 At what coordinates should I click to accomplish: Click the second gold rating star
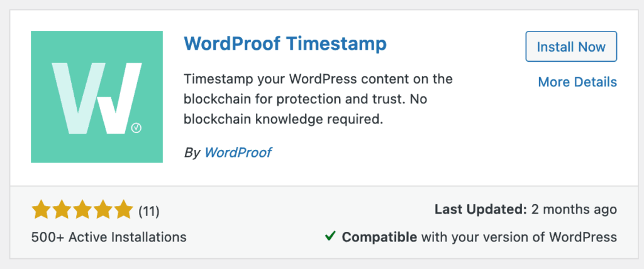click(x=62, y=209)
